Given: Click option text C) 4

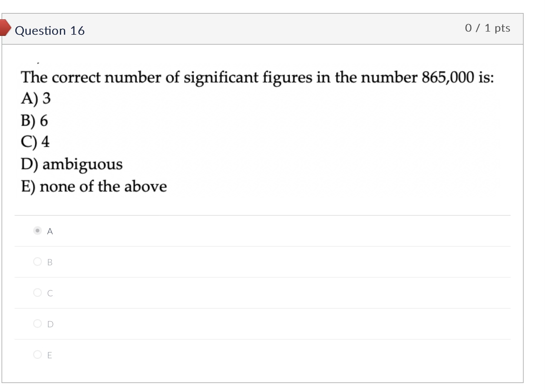Looking at the screenshot, I should [35, 143].
